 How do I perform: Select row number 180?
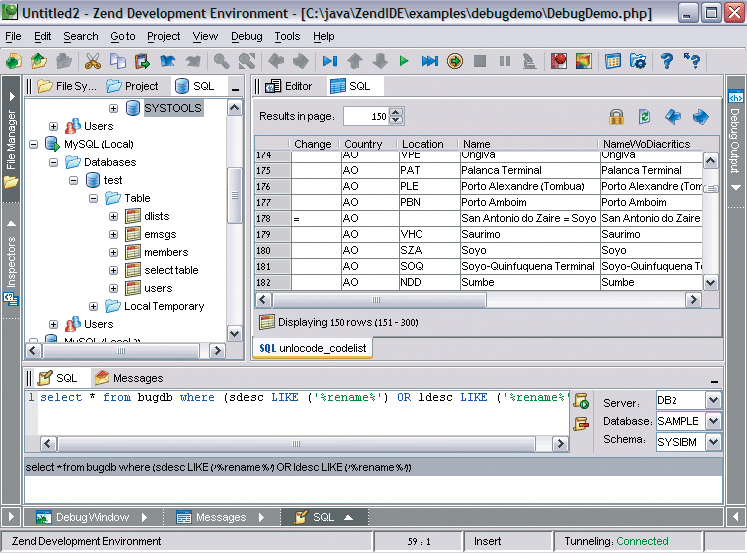273,251
